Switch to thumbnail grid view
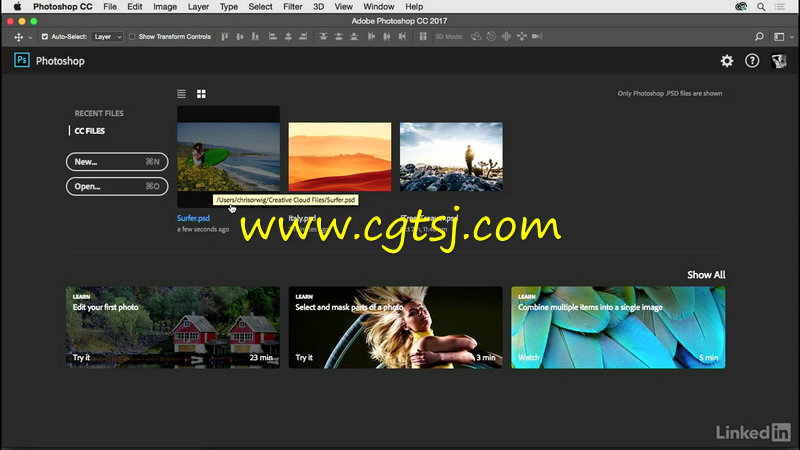800x450 pixels. point(201,94)
